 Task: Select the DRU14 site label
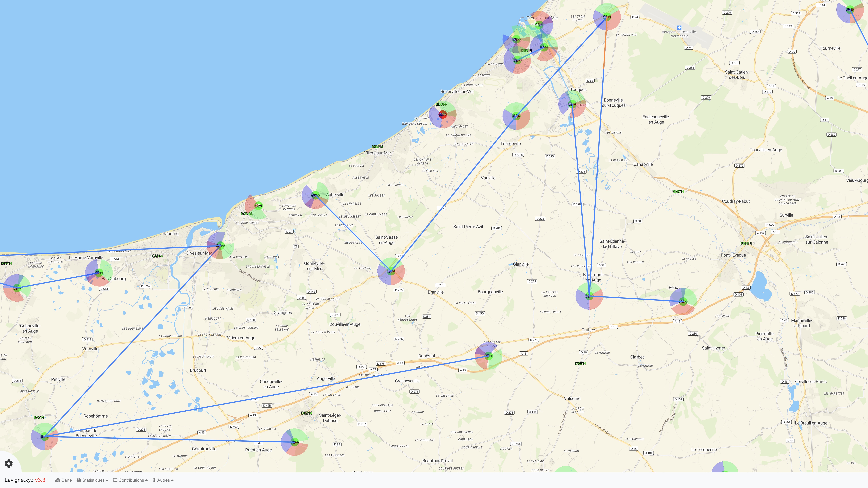[x=581, y=363]
